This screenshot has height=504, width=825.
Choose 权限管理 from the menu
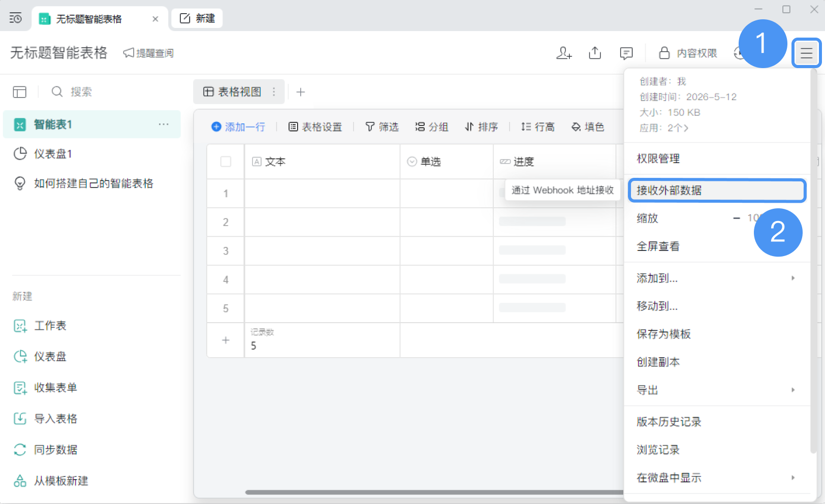(717, 159)
